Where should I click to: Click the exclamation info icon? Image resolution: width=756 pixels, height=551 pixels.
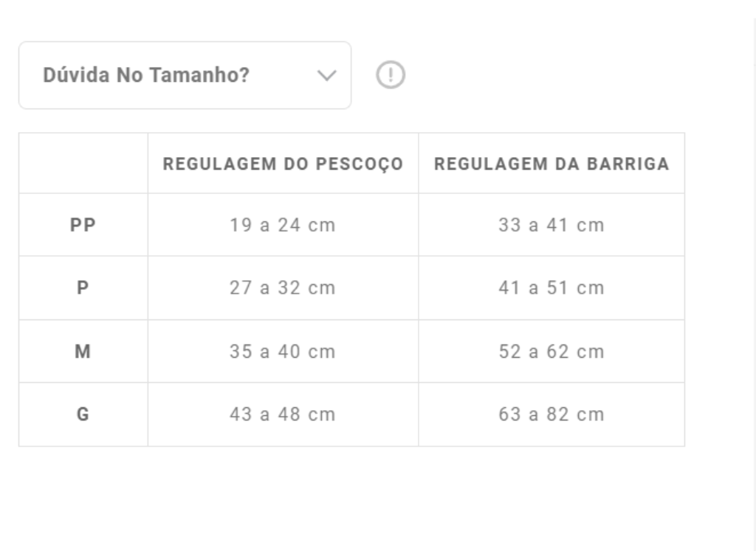(x=391, y=74)
